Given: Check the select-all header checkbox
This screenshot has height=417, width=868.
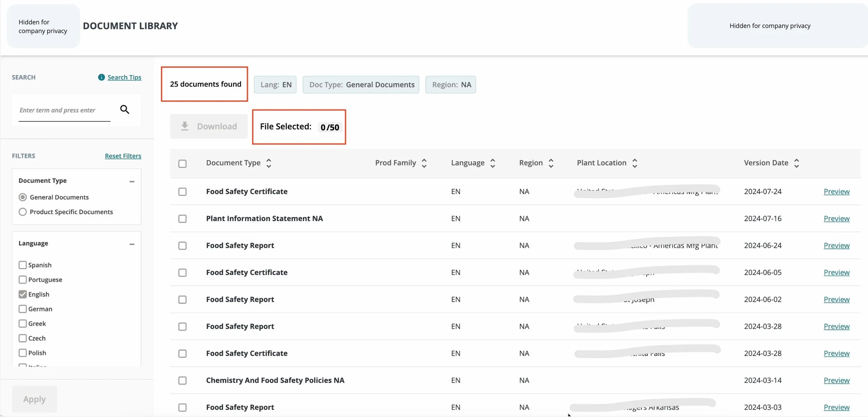Looking at the screenshot, I should (x=182, y=164).
